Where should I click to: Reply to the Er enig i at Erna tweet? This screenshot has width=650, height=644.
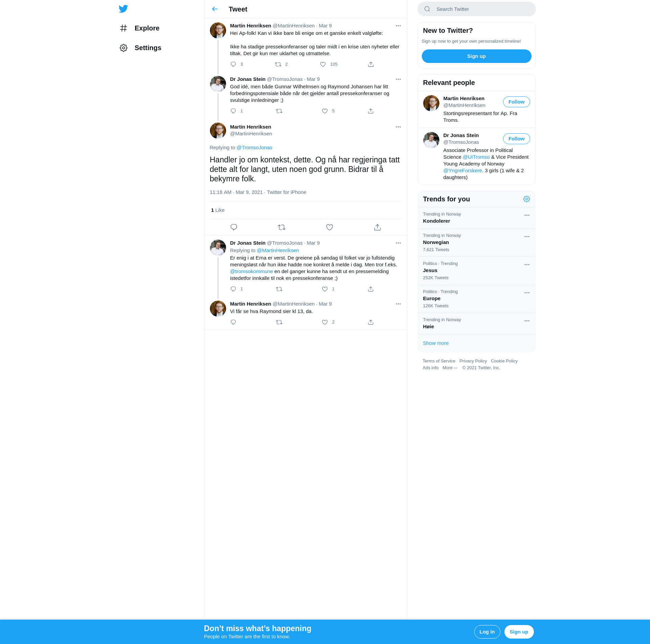pos(233,289)
